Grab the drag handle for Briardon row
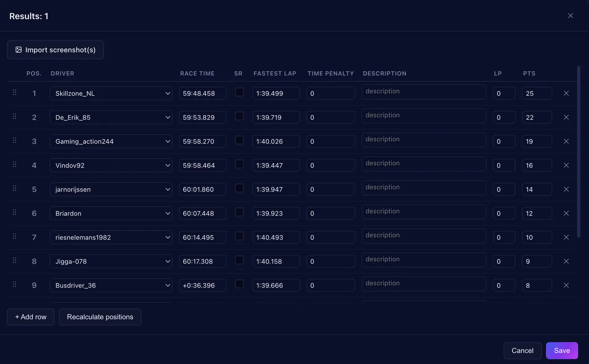This screenshot has width=589, height=364. click(15, 212)
